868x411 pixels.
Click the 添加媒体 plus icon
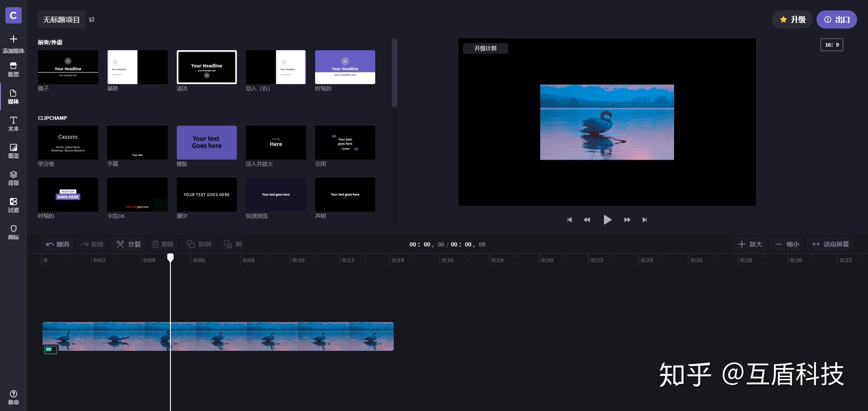click(14, 39)
